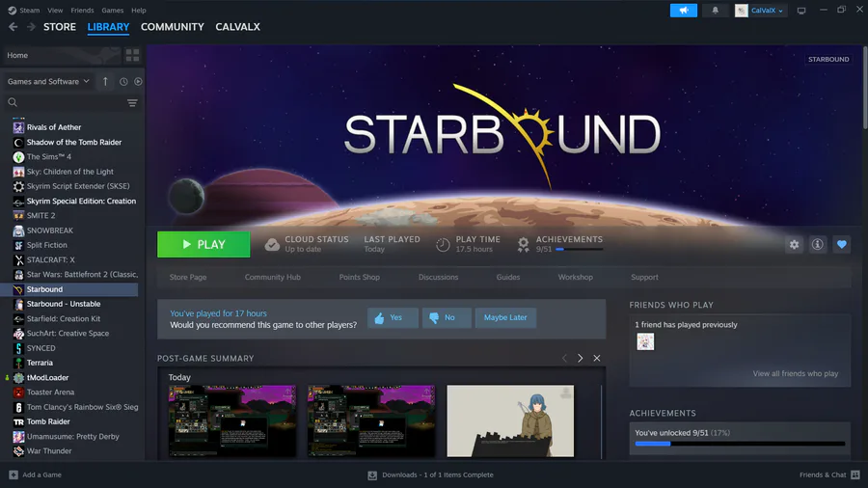Go to previous post-game summary page

pos(564,358)
